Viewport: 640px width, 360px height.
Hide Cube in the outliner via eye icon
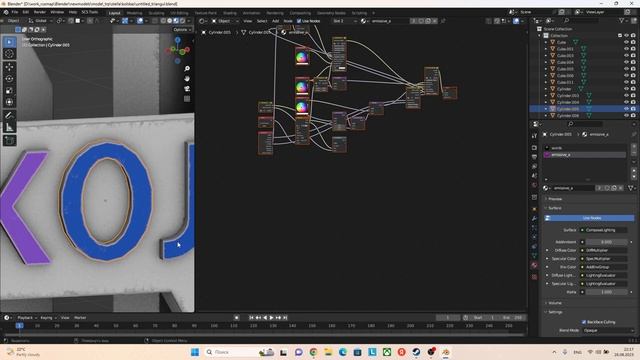point(626,42)
